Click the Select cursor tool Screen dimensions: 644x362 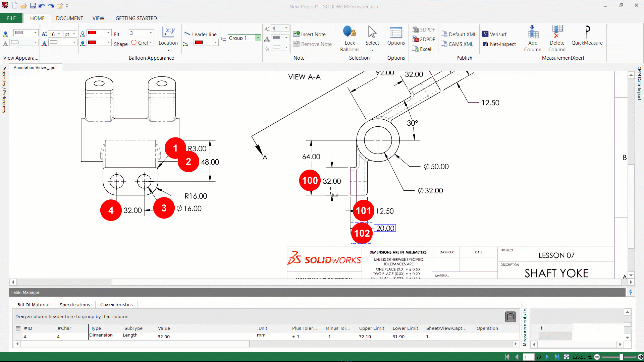click(372, 32)
